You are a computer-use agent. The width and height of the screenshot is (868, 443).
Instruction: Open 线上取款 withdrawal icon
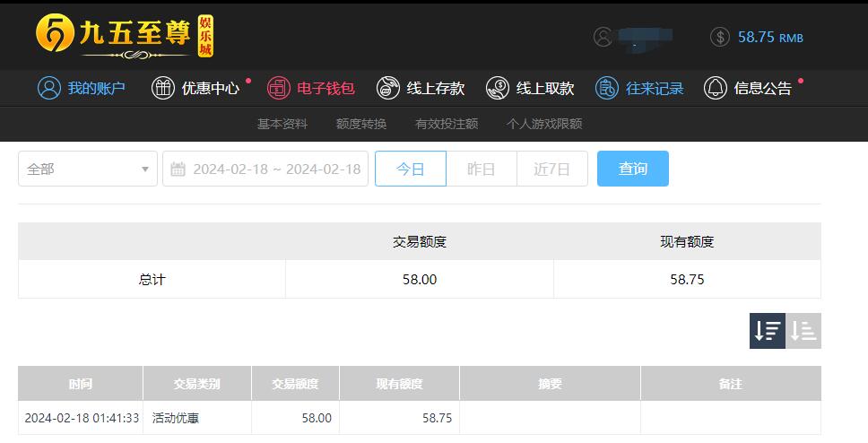498,88
